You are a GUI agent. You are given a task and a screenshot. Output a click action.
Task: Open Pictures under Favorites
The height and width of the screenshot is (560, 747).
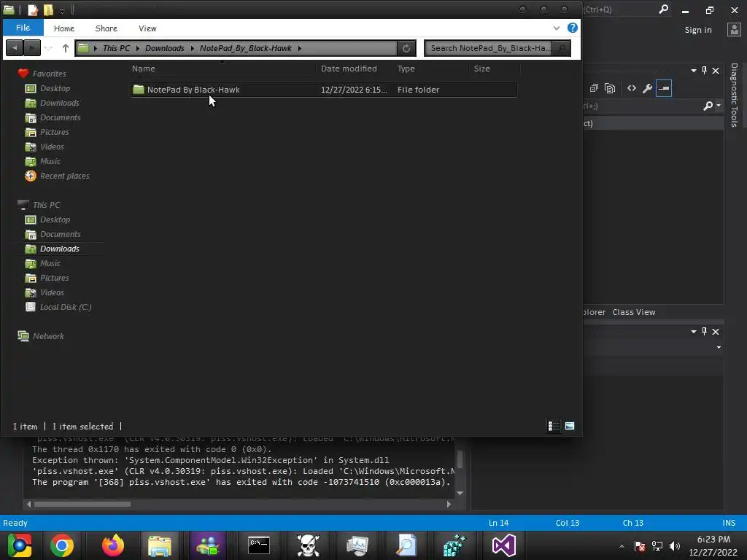tap(54, 132)
